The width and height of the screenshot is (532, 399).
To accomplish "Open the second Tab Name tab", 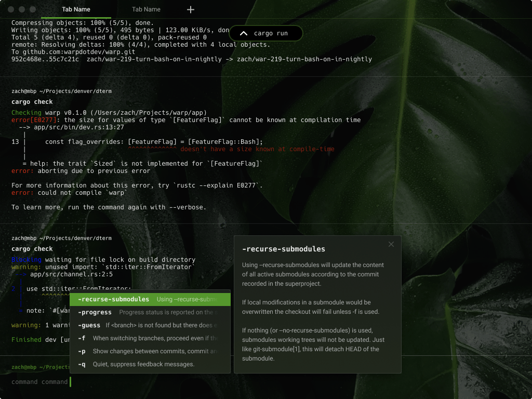I will click(x=146, y=9).
